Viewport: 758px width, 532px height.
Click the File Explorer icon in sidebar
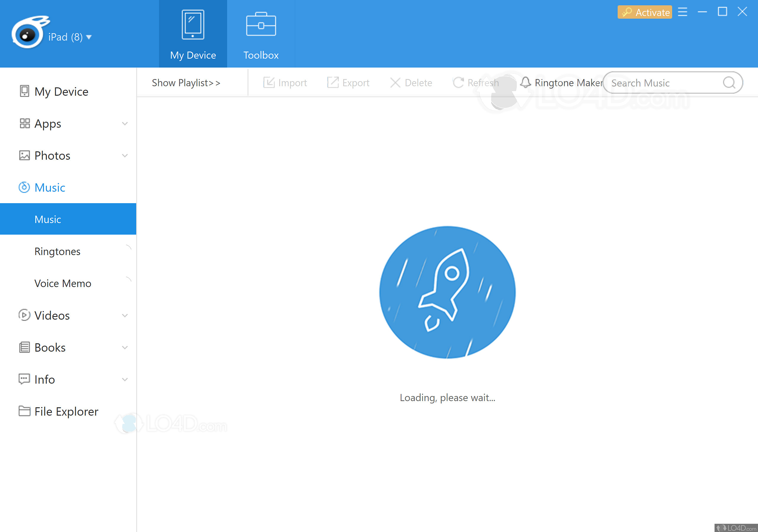pyautogui.click(x=24, y=411)
